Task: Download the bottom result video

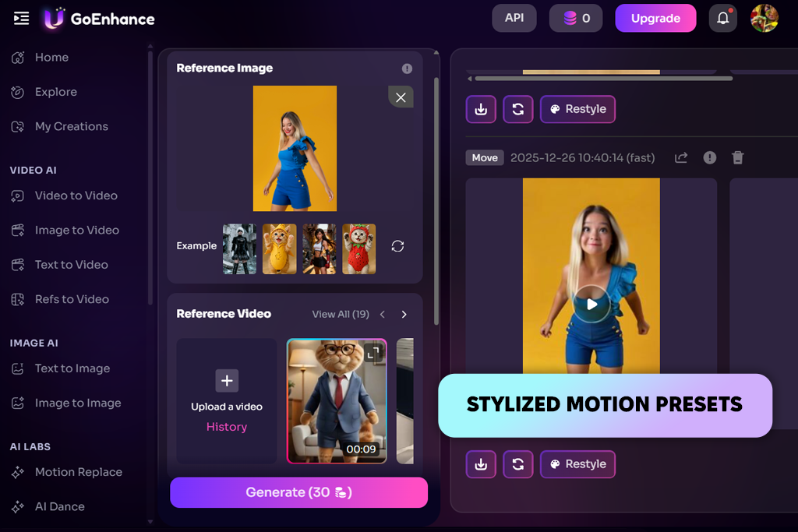Action: pos(481,464)
